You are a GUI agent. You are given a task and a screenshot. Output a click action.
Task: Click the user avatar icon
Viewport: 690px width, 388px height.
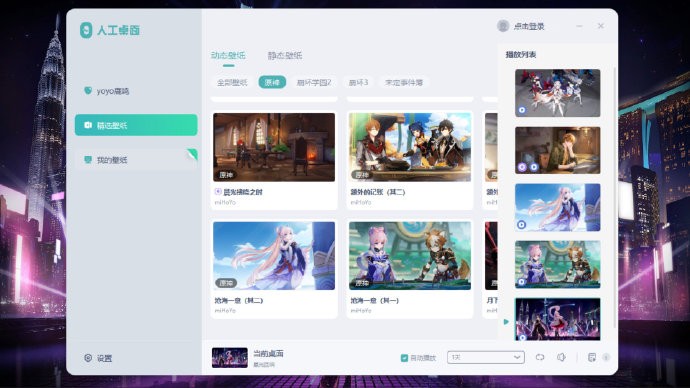pyautogui.click(x=503, y=26)
